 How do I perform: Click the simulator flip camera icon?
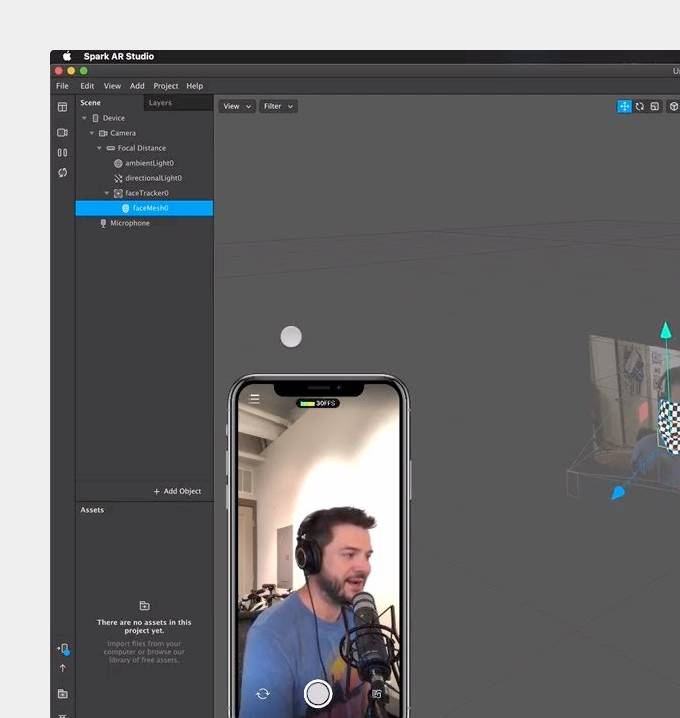point(263,694)
